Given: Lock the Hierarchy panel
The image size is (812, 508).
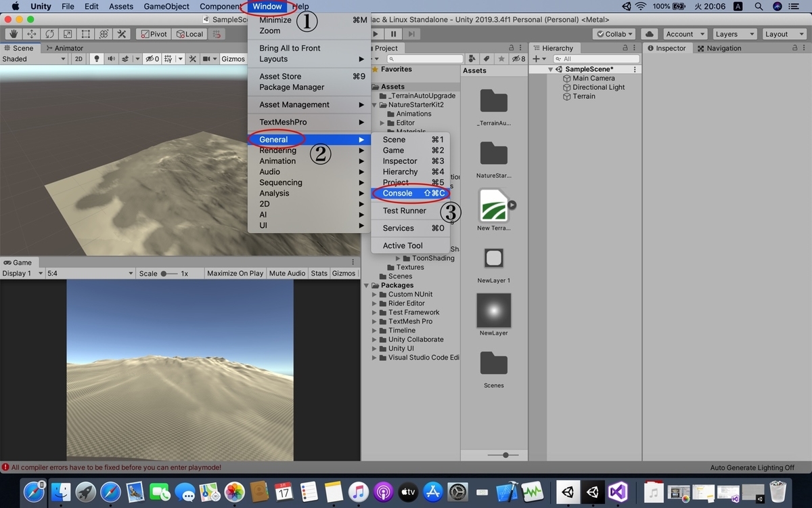Looking at the screenshot, I should (625, 48).
